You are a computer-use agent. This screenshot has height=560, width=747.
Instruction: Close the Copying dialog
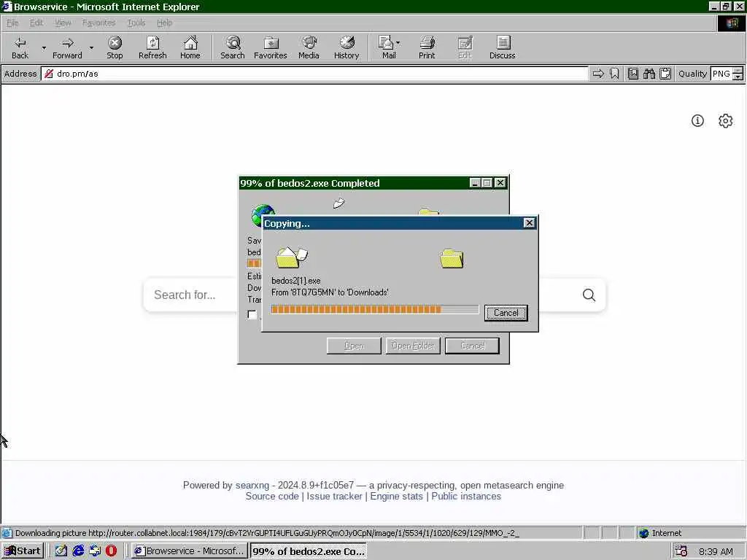[x=529, y=223]
